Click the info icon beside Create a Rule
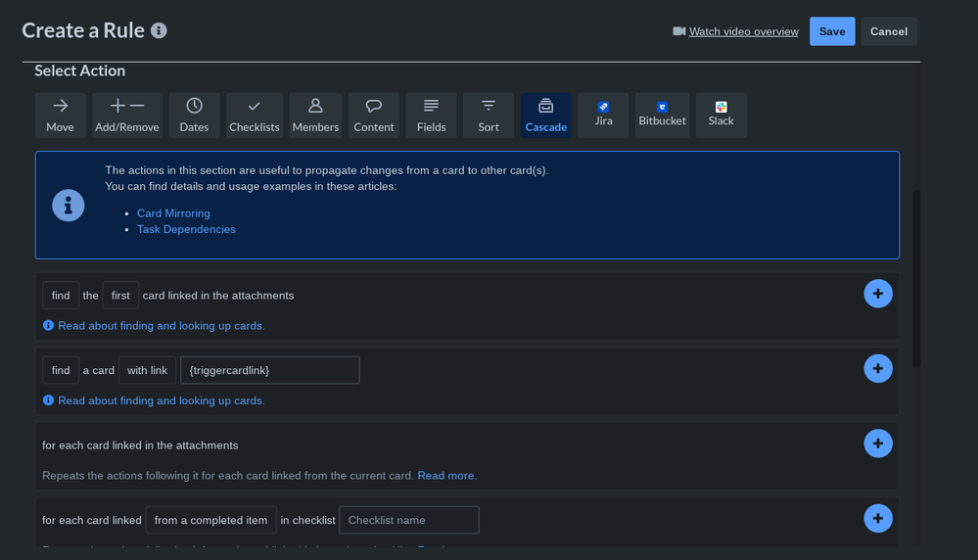Image resolution: width=978 pixels, height=560 pixels. pyautogui.click(x=159, y=30)
